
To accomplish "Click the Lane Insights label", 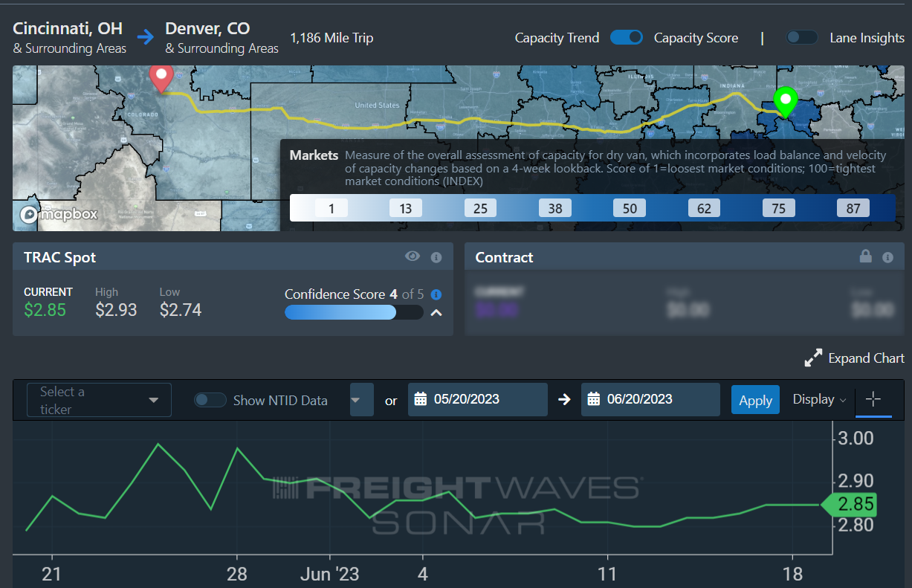I will (867, 38).
